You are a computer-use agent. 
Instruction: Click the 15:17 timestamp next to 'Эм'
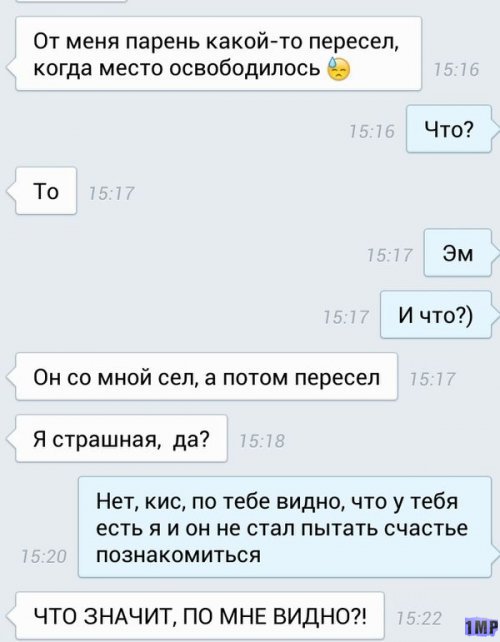point(389,255)
